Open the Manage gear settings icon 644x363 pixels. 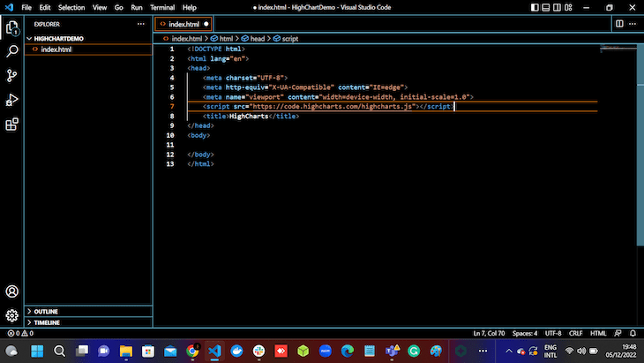tap(12, 315)
